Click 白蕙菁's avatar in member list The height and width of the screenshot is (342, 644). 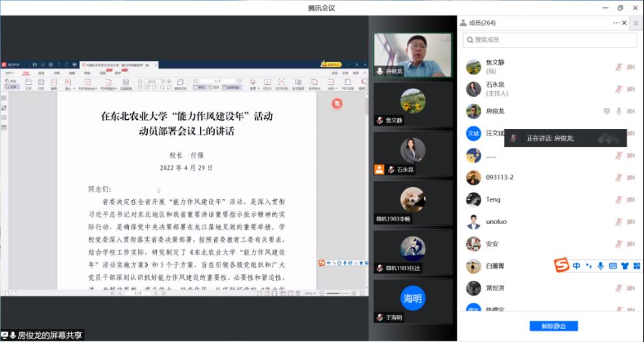[x=473, y=266]
